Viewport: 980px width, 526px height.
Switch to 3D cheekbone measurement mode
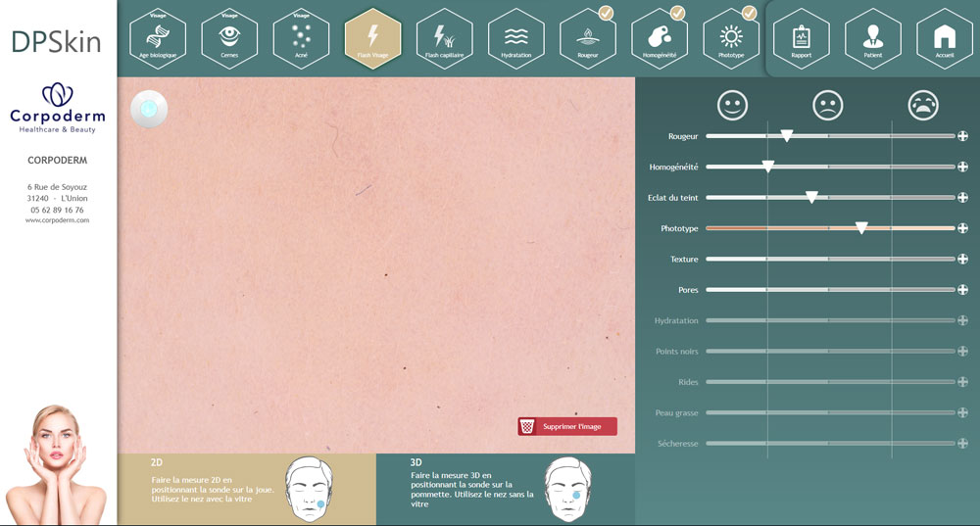[x=505, y=488]
